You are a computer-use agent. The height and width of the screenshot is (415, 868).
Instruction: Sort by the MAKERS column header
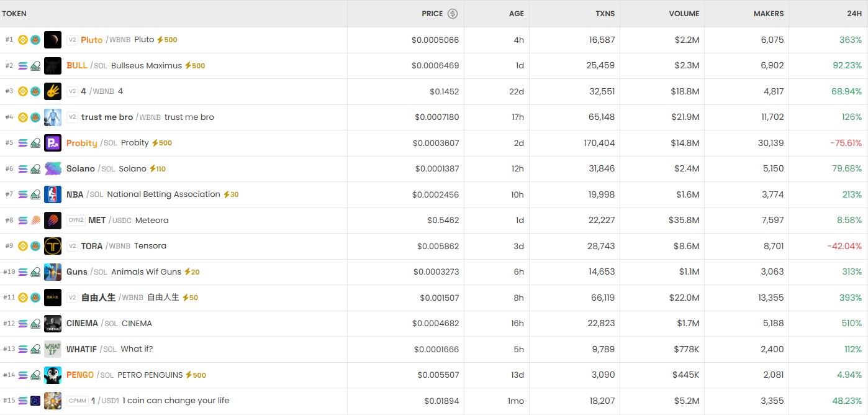coord(768,14)
